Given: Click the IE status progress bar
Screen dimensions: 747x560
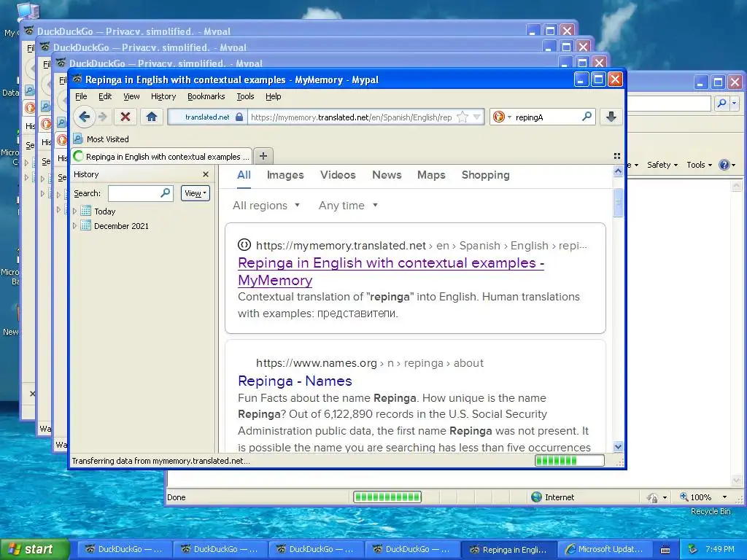Looking at the screenshot, I should [x=387, y=497].
